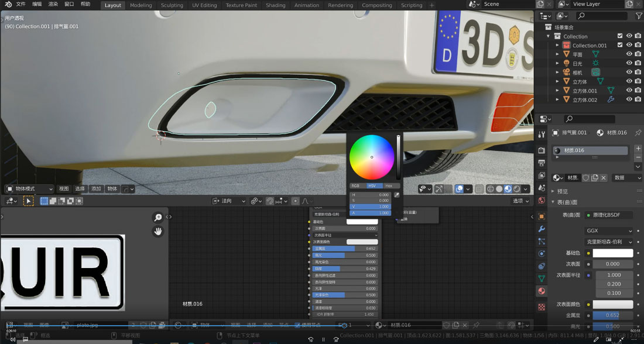Click the 原理化BSDF surface shader button

(609, 215)
